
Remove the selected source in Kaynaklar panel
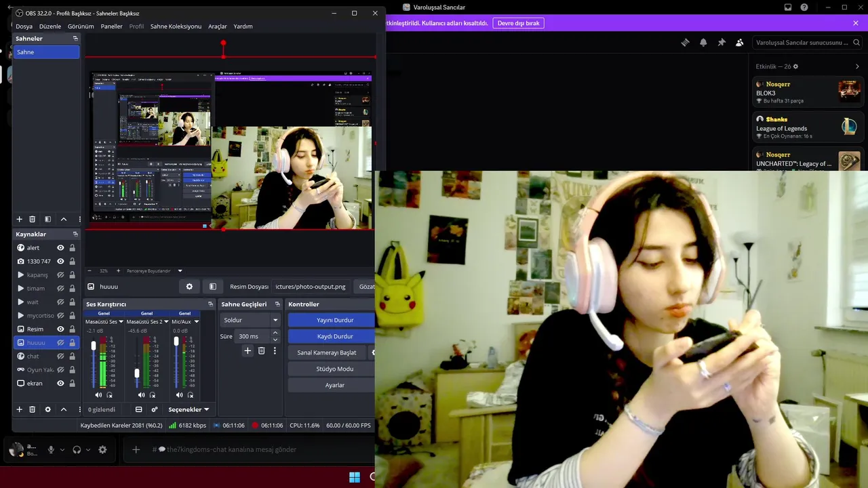(32, 409)
